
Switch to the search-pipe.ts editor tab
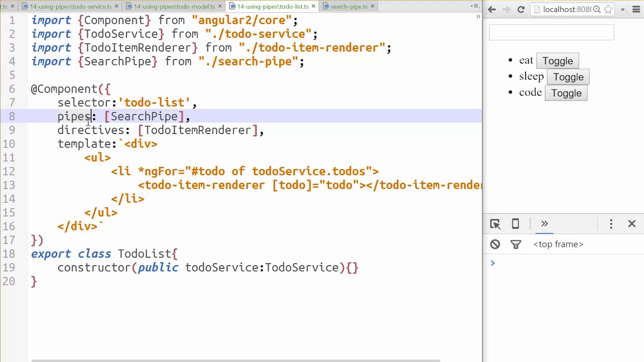pyautogui.click(x=349, y=7)
